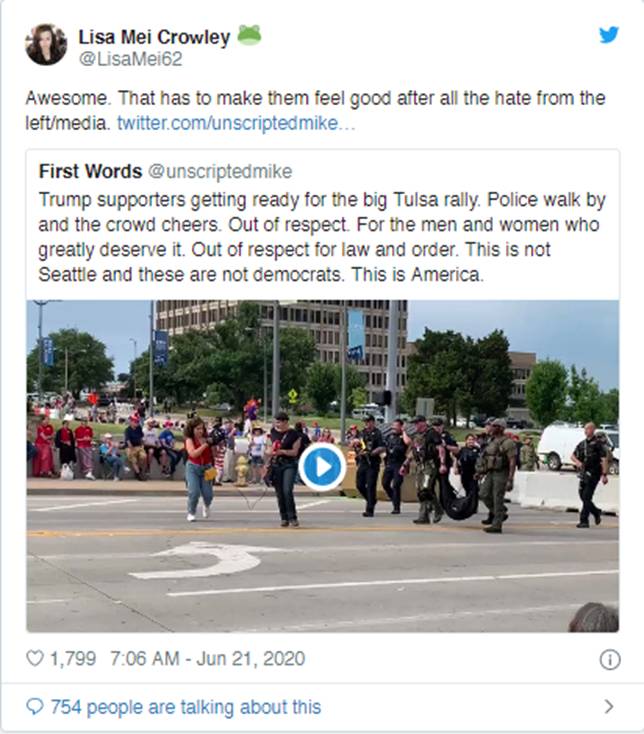Open the tweet info icon
Image resolution: width=644 pixels, height=734 pixels.
point(609,659)
